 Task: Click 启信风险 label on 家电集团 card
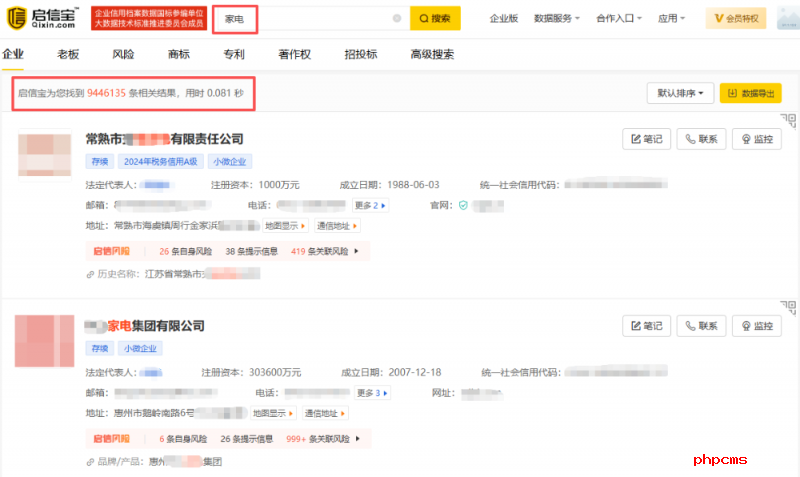pos(111,439)
